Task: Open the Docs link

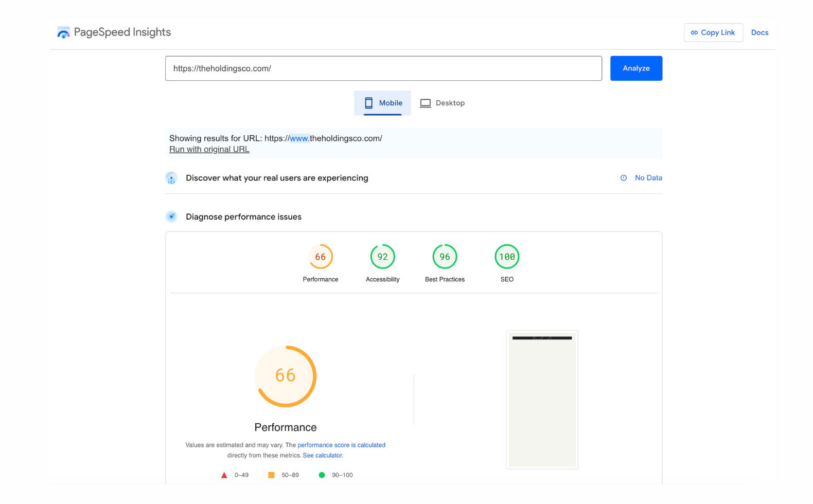Action: coord(759,32)
